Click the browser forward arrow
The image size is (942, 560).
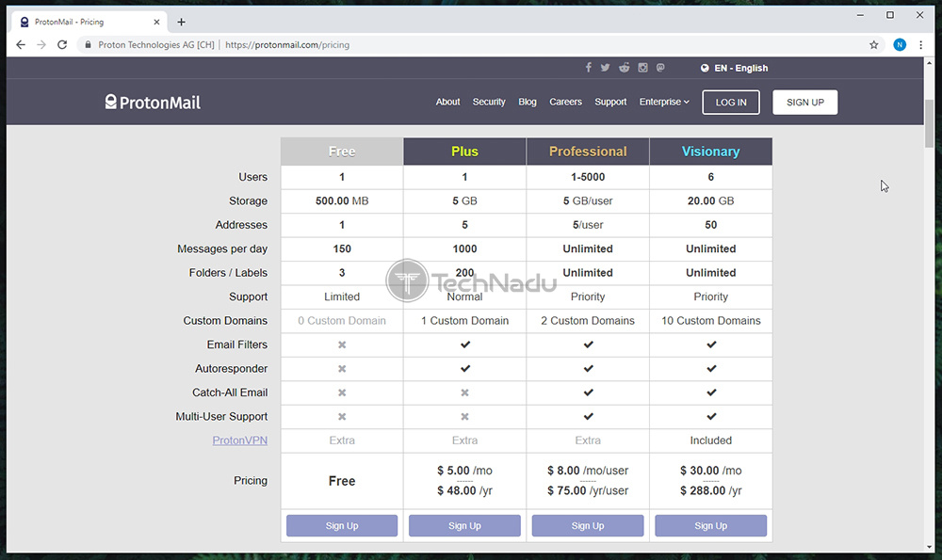pyautogui.click(x=41, y=44)
